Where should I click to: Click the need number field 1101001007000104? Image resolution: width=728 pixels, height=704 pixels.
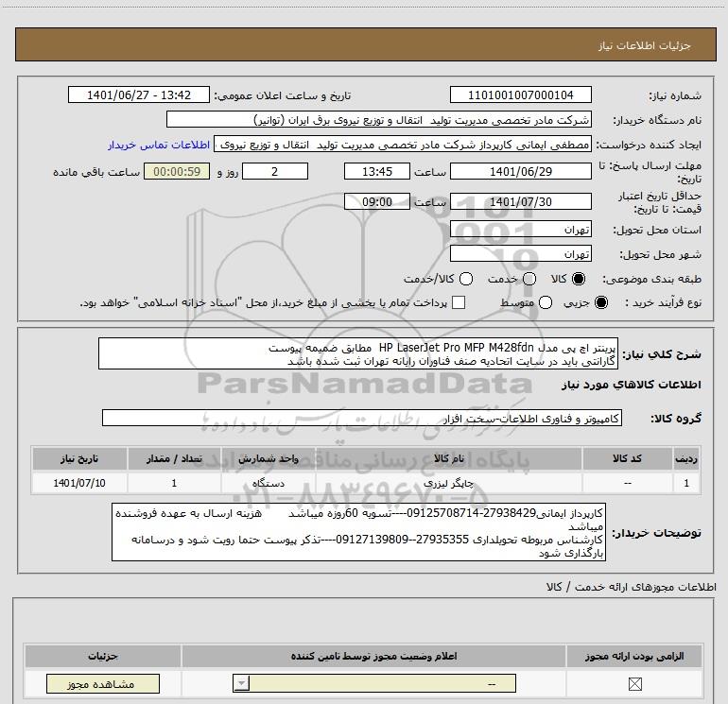point(520,94)
